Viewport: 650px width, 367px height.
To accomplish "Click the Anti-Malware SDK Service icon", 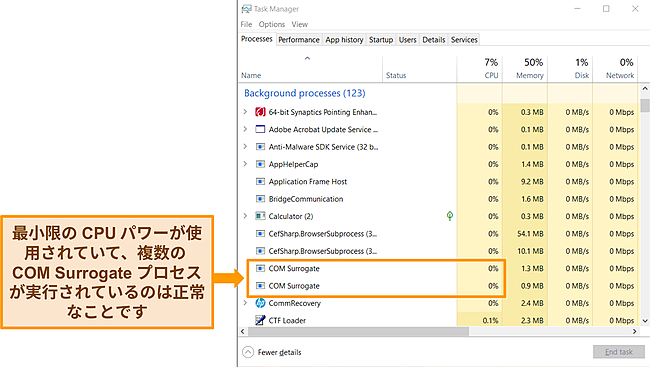I will [260, 147].
